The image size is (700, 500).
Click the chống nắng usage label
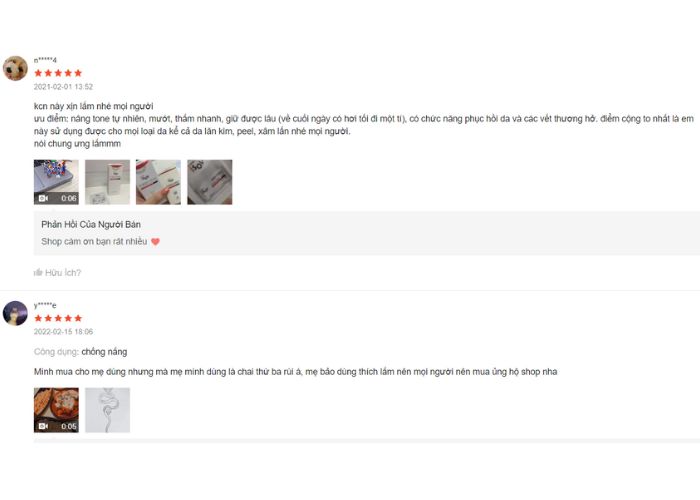104,352
